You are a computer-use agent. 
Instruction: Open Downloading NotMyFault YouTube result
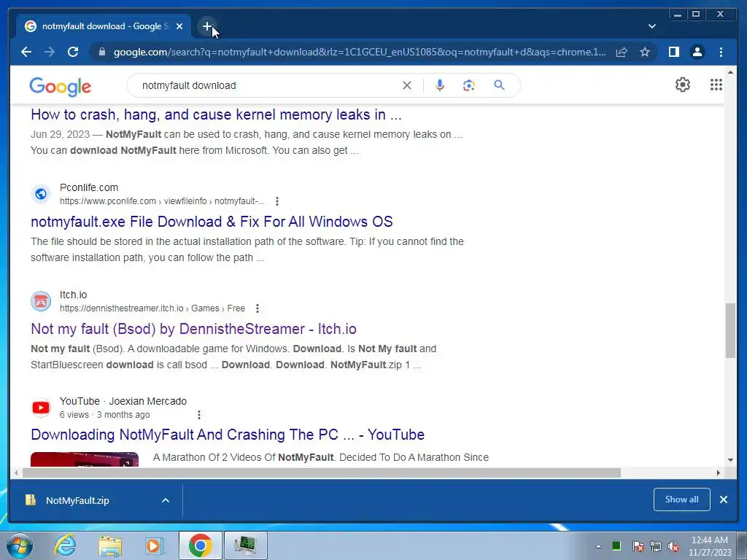tap(228, 435)
